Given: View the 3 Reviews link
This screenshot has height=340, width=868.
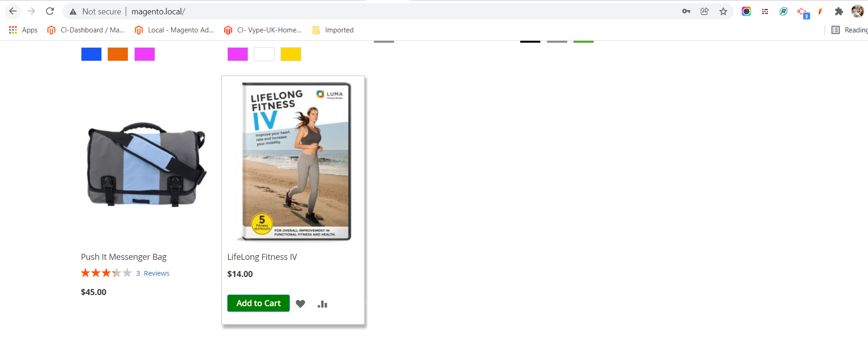Looking at the screenshot, I should pos(153,273).
